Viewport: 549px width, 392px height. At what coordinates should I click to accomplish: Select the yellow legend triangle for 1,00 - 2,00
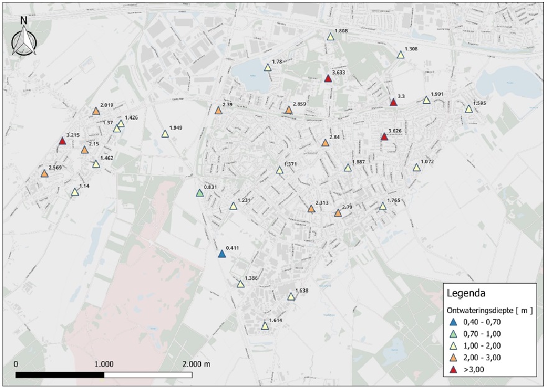pos(454,346)
